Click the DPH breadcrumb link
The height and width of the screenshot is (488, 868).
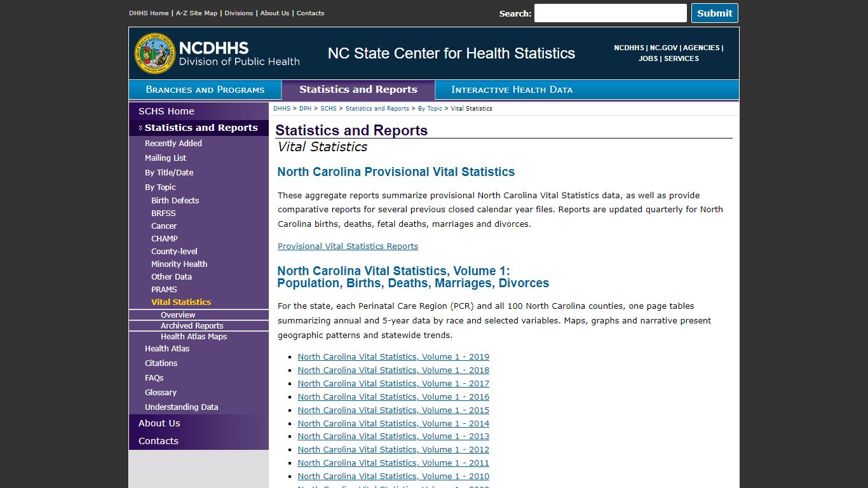pos(305,109)
